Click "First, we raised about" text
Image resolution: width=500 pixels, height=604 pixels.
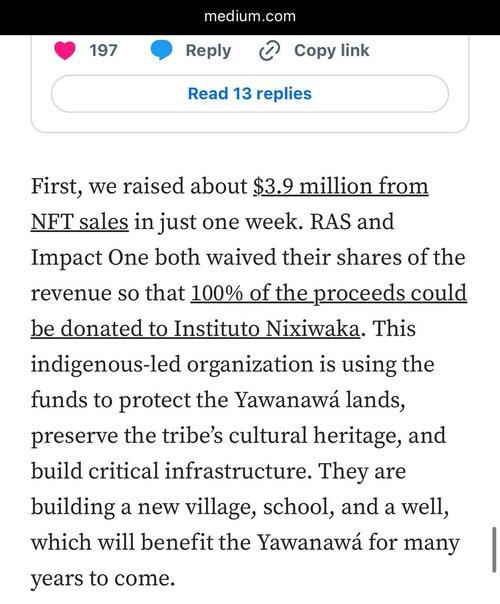(139, 186)
